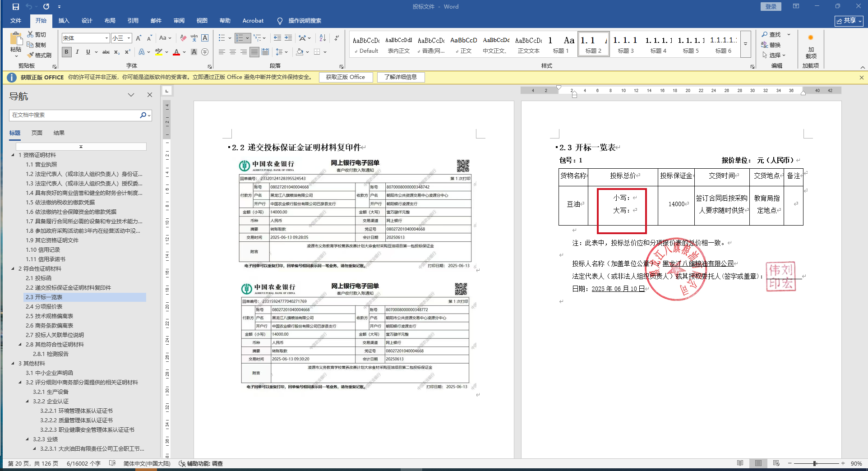Switch to 页面 tab in navigation pane

tap(37, 133)
